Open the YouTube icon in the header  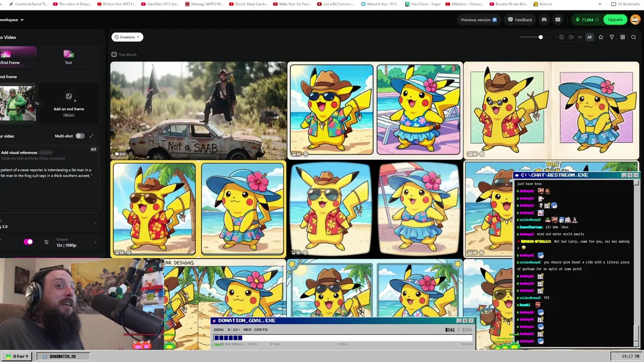pos(558,20)
